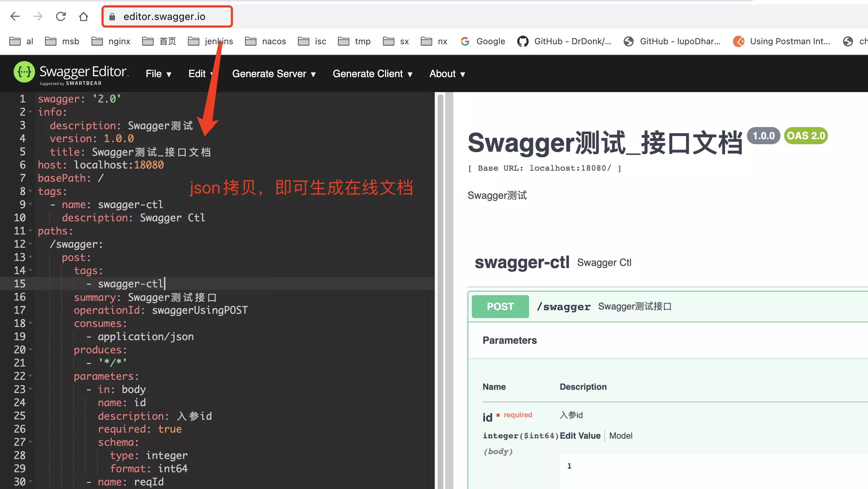
Task: Collapse the paths block fold arrow line 11
Action: coord(30,231)
